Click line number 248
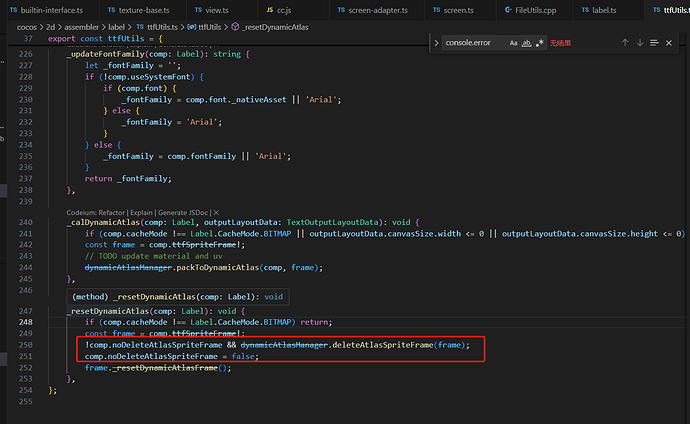The image size is (690, 424). point(26,322)
